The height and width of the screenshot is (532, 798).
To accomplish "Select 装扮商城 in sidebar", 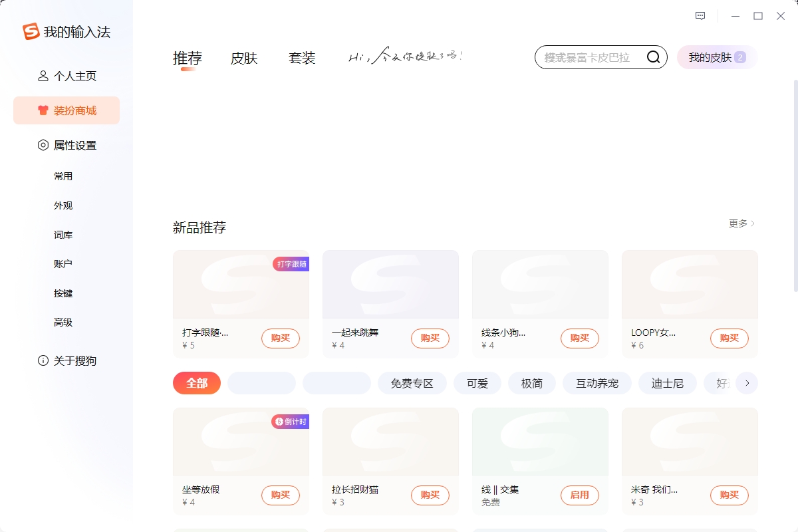I will tap(66, 110).
